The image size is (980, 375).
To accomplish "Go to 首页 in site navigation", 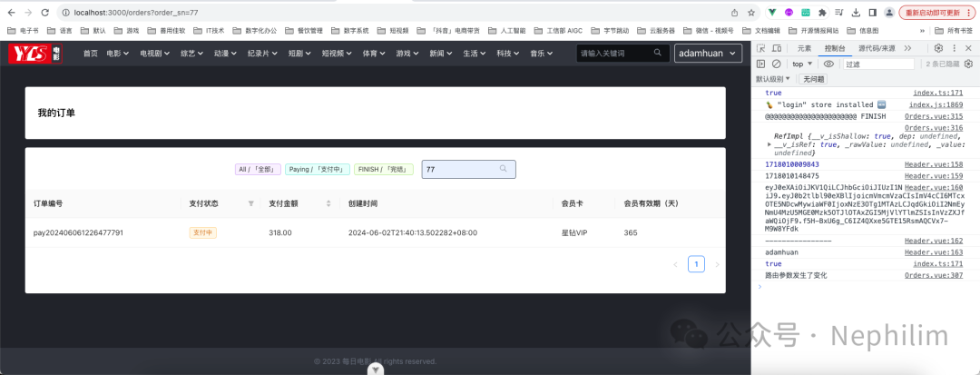I will point(91,54).
